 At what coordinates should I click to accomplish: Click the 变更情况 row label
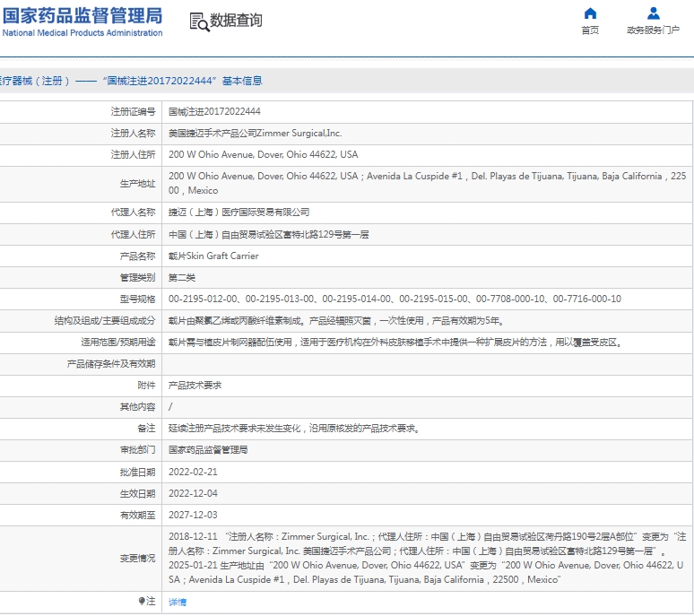[x=138, y=559]
